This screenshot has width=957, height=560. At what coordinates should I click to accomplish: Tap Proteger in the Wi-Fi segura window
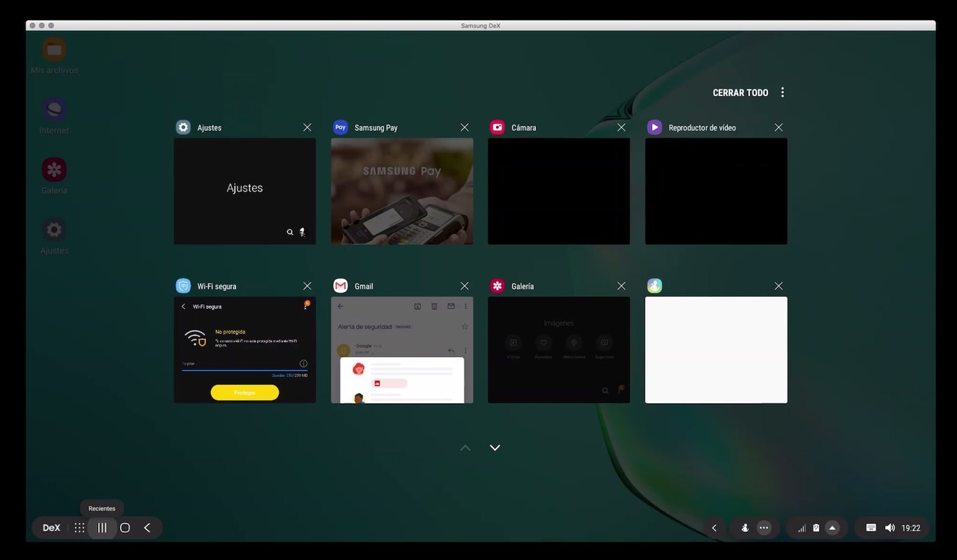tap(244, 392)
